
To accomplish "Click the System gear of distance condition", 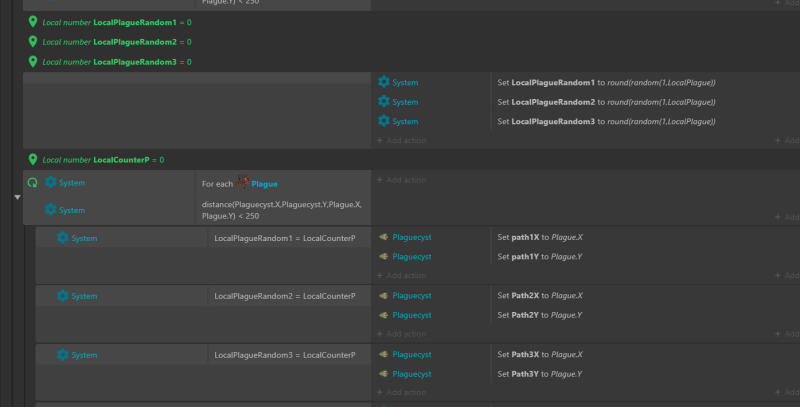I will 51,210.
